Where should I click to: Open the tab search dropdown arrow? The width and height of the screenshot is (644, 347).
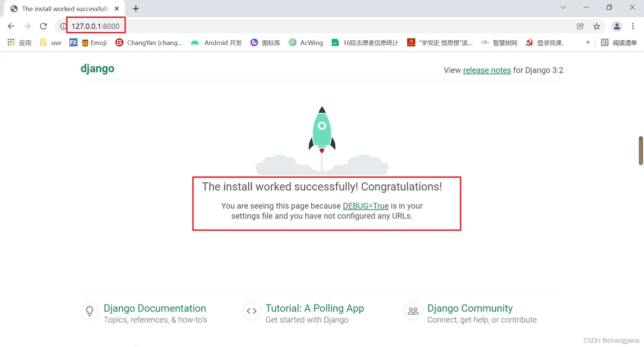coord(563,8)
